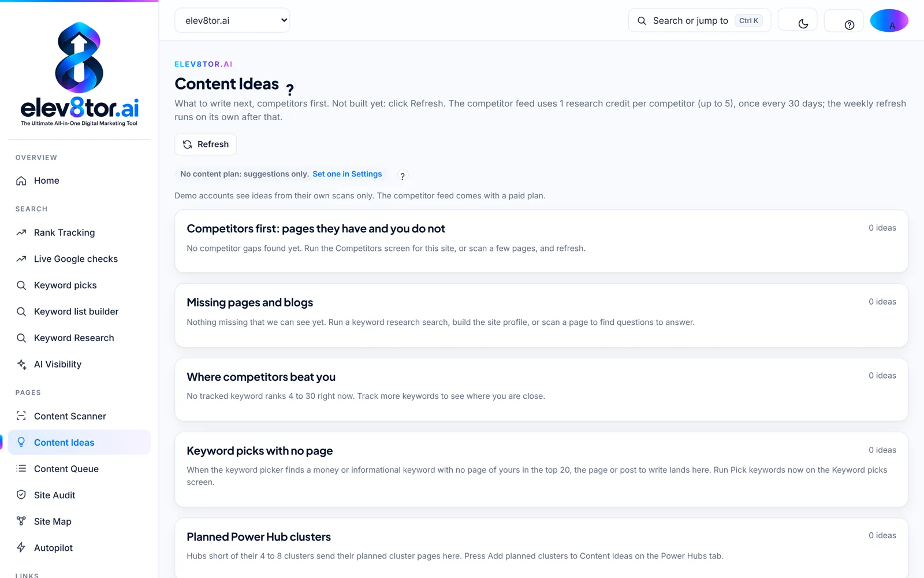The width and height of the screenshot is (924, 578).
Task: Open Rank Tracking page
Action: [x=79, y=232]
